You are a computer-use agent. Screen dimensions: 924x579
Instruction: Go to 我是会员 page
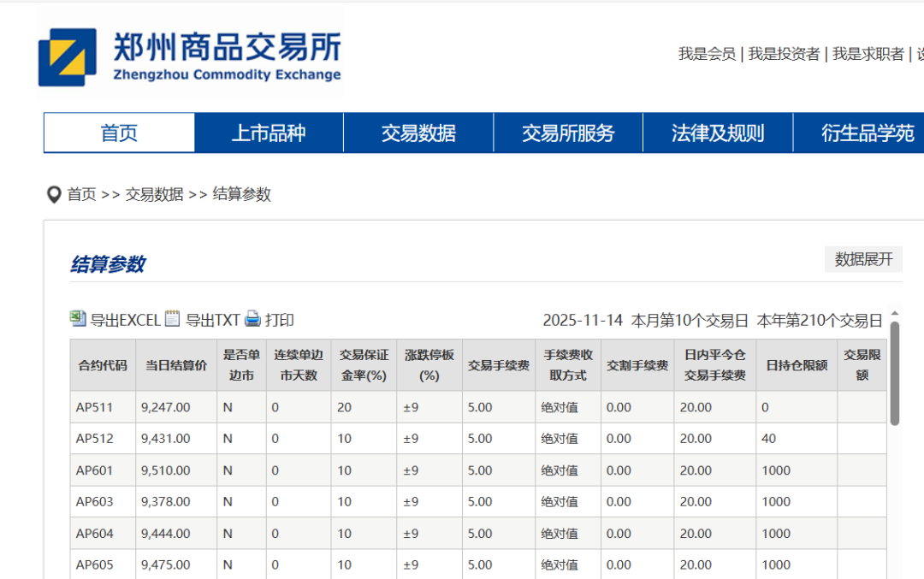(x=707, y=54)
